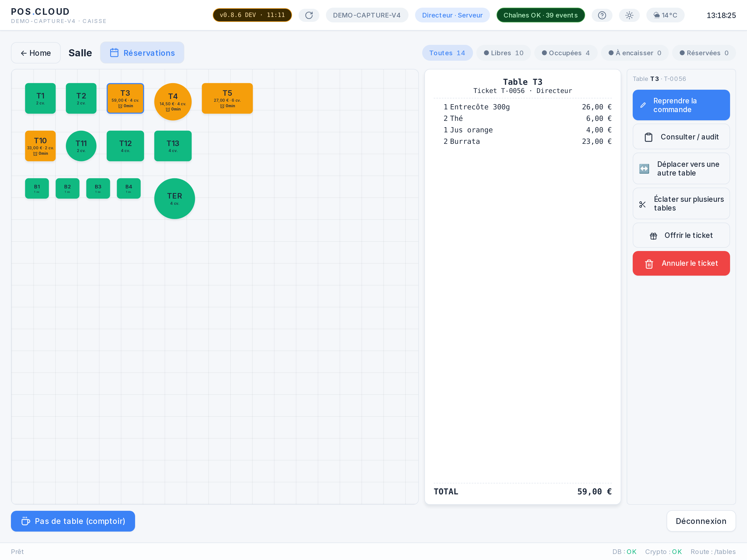Select free table T13
This screenshot has height=560, width=747.
pyautogui.click(x=173, y=146)
